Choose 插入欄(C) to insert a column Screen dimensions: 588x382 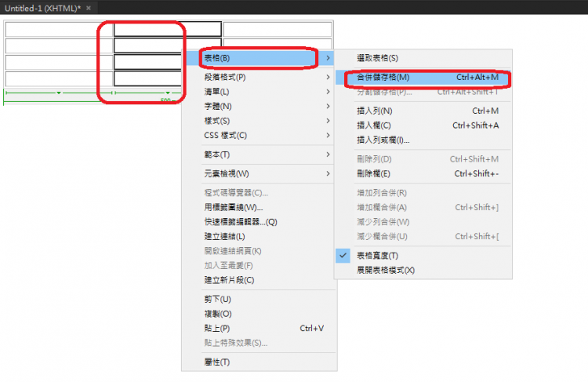(x=374, y=126)
